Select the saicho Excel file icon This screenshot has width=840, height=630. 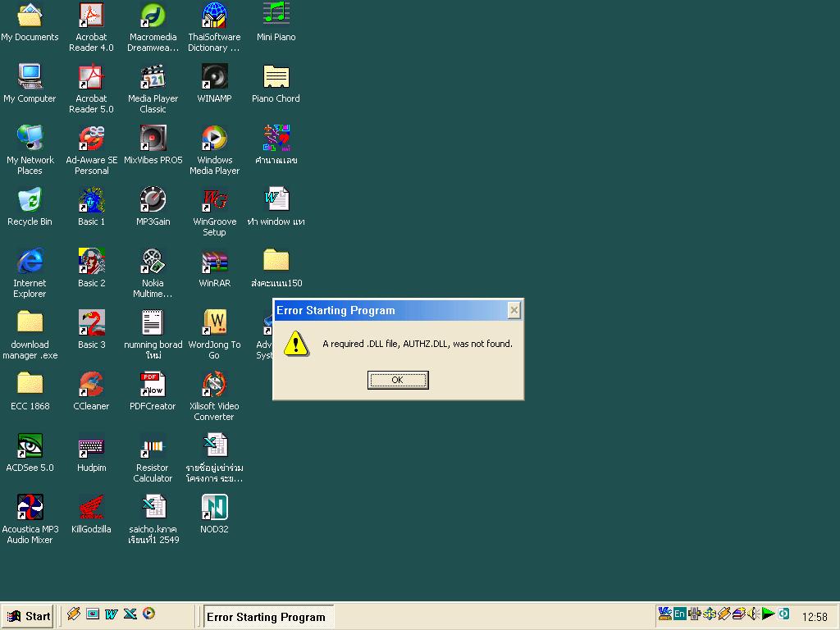[x=153, y=519]
